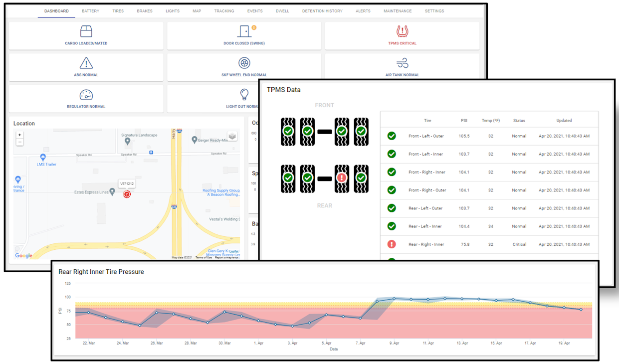This screenshot has height=364, width=619.
Task: Click the Google logo on map
Action: click(23, 256)
